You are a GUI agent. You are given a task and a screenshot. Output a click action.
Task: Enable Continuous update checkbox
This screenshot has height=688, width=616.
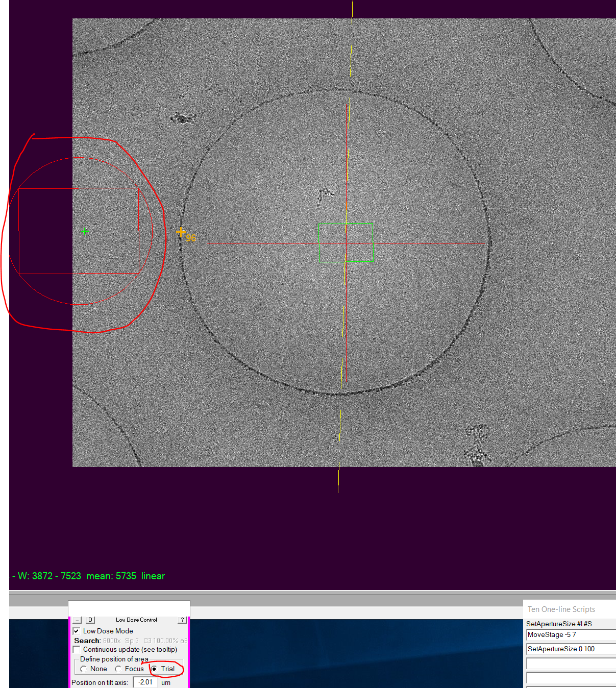pos(77,649)
